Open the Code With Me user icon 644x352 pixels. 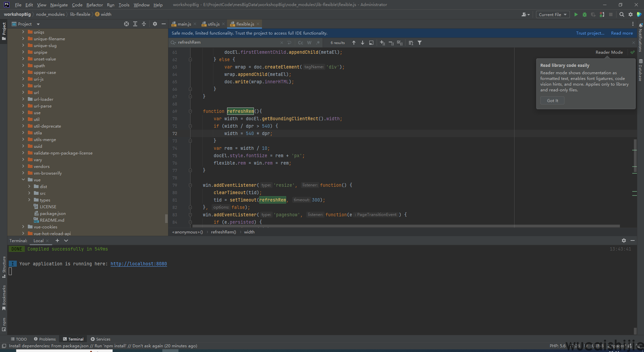526,14
